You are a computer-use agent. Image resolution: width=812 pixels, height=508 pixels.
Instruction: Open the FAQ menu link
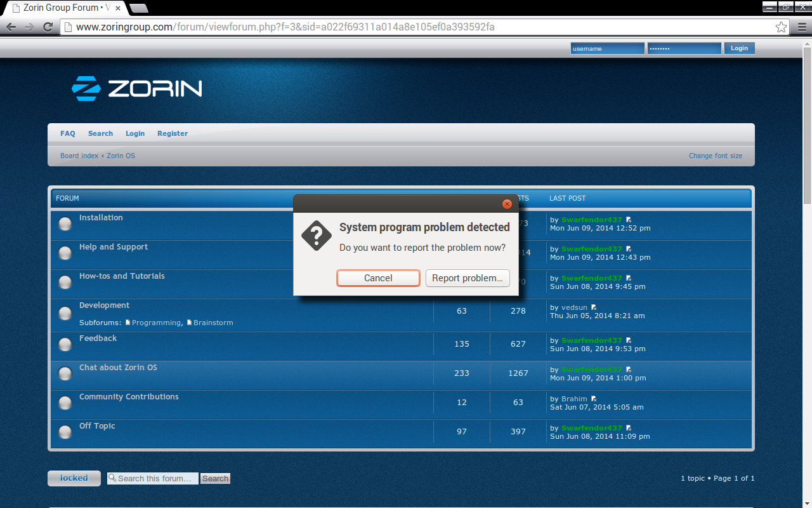(x=67, y=133)
